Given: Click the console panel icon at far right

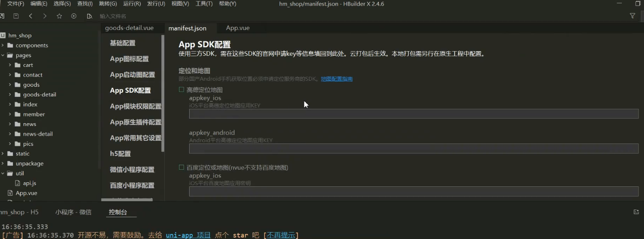Looking at the screenshot, I should tap(636, 212).
